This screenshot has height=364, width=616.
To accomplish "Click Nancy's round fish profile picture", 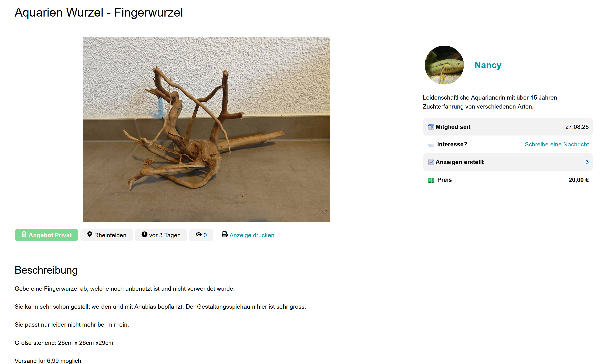I will click(444, 65).
